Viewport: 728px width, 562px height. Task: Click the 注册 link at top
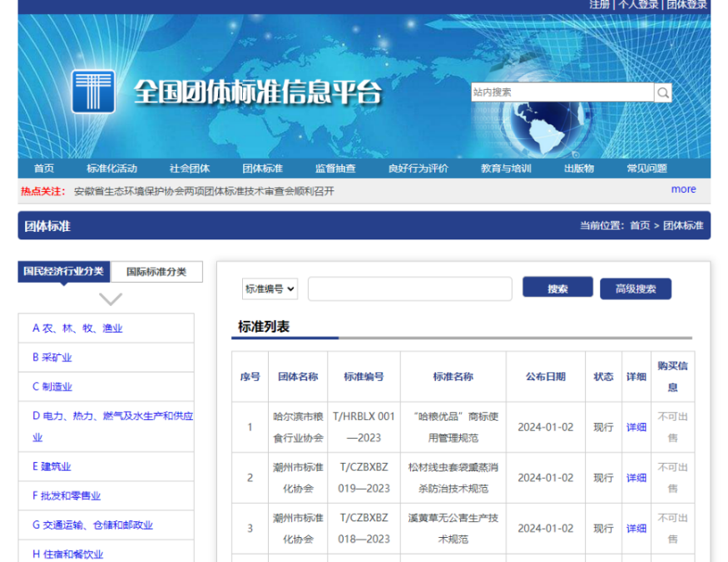tap(600, 5)
